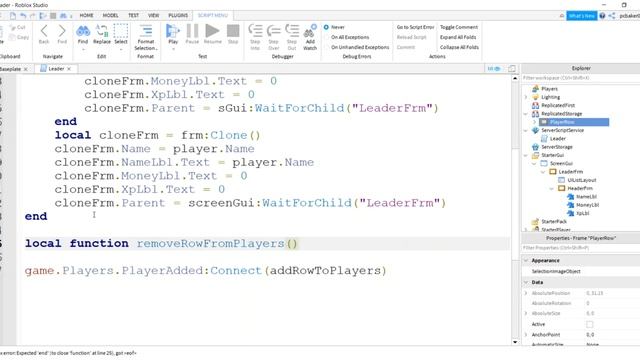Select On Unhandled Exceptions radio option
640x360 pixels.
pyautogui.click(x=326, y=47)
